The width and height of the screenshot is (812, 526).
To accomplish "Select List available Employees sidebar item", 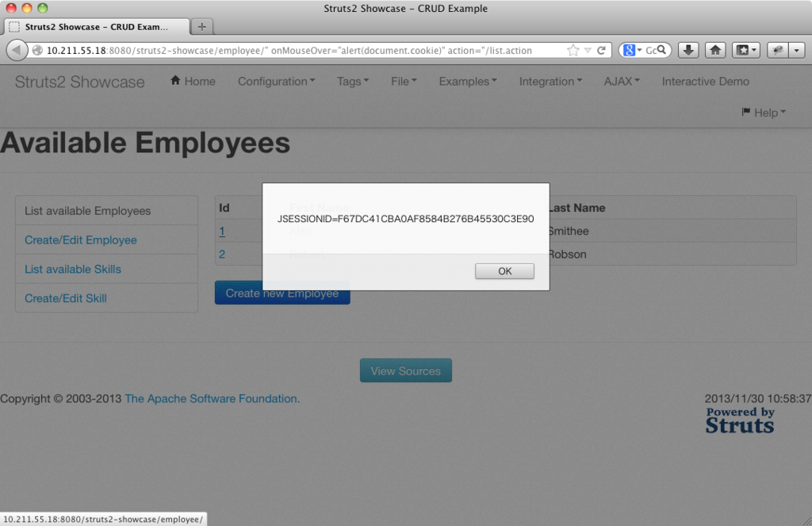I will point(106,210).
